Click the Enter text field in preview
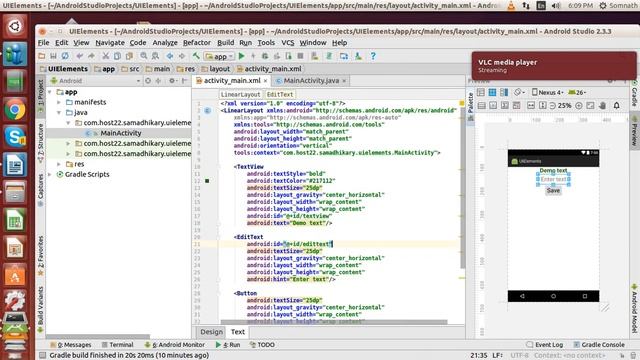The image size is (640, 360). [553, 179]
